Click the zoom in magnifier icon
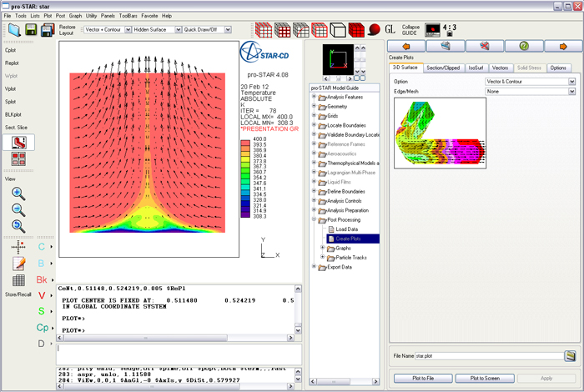The width and height of the screenshot is (584, 392). (18, 193)
